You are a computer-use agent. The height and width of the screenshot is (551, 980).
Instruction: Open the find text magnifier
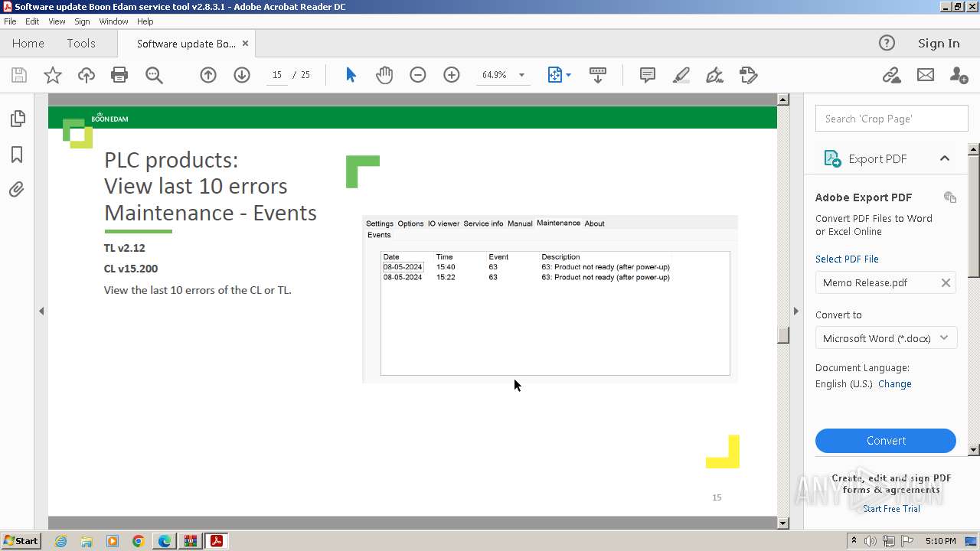(154, 75)
